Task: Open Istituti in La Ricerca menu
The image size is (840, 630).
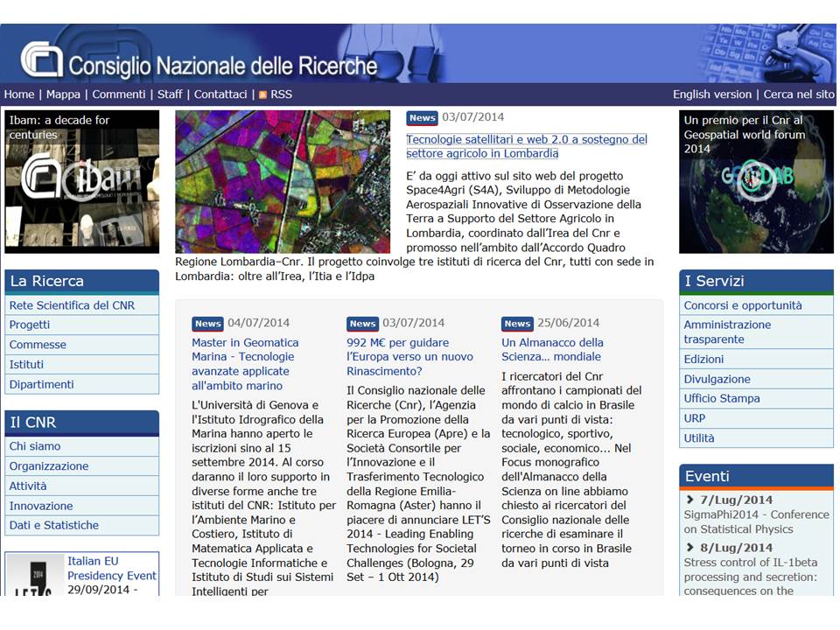Action: pos(82,364)
